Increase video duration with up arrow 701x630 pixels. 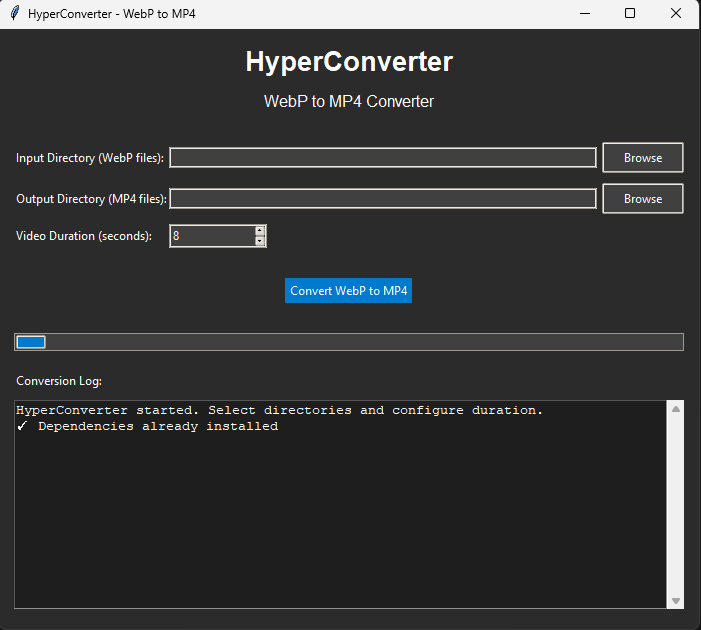tap(260, 231)
